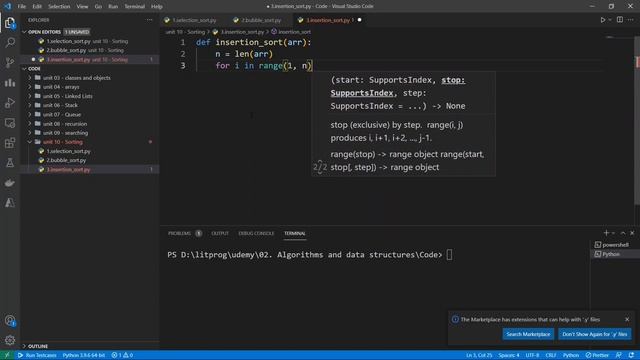
Task: Open the Explorer view in activity bar
Action: 10,23
